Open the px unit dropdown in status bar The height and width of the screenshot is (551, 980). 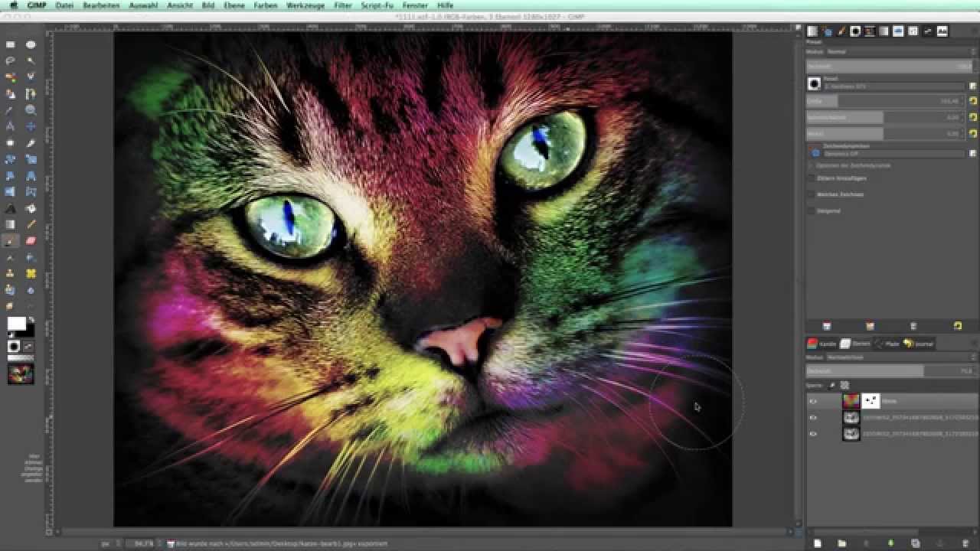110,543
